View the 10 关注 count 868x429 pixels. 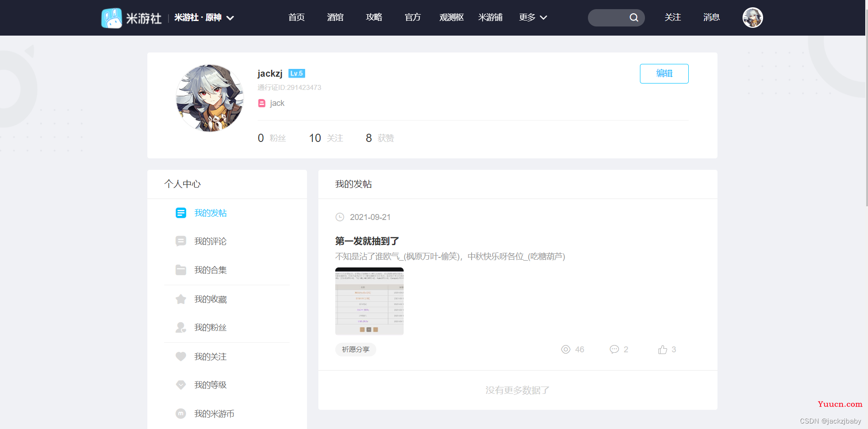point(326,138)
